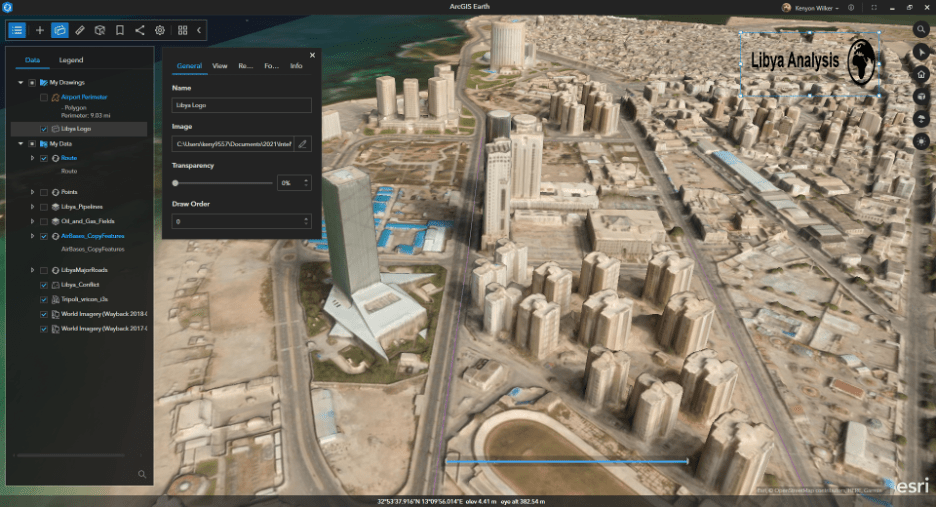Viewport: 936px width, 508px height.
Task: Enable the Points layer checkbox
Action: (44, 192)
